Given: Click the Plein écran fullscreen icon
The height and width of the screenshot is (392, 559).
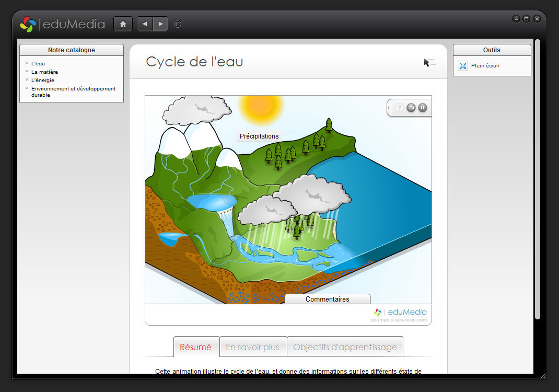Looking at the screenshot, I should point(463,66).
